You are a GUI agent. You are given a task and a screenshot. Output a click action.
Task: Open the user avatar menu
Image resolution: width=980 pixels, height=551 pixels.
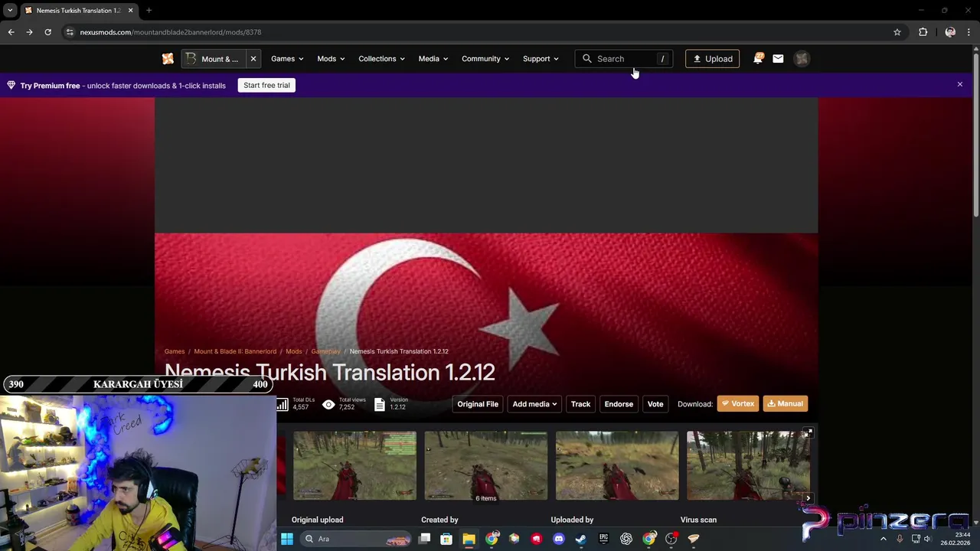[802, 59]
